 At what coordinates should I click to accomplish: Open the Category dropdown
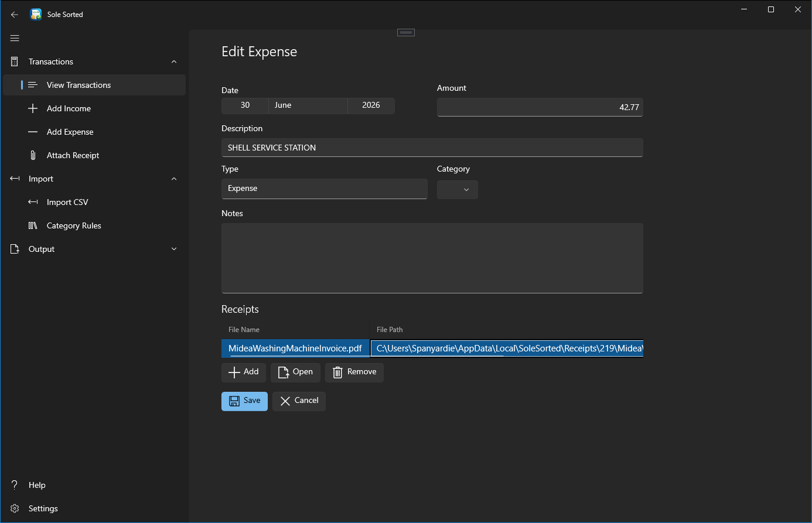pos(458,189)
